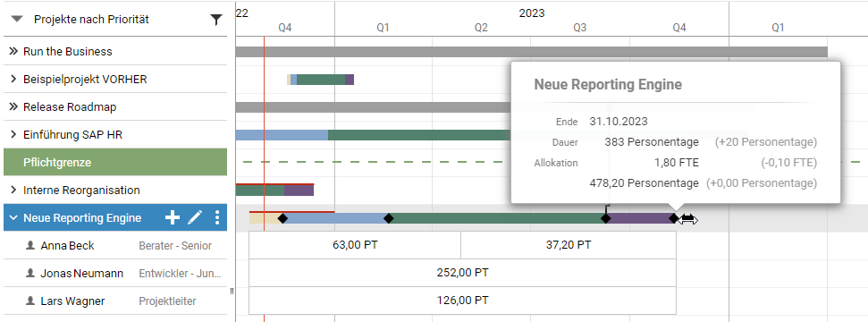
Task: Select Jonas Neumann 252,00 PT allocation
Action: point(462,273)
